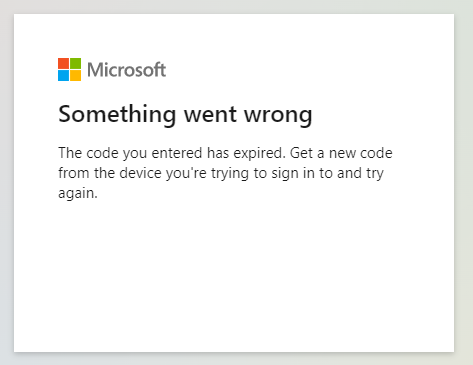Click the red square of the logo
The height and width of the screenshot is (365, 473).
[63, 63]
